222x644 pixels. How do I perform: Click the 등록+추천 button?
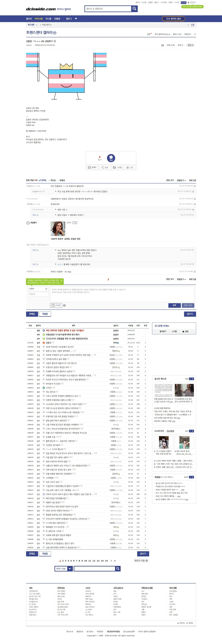[188, 305]
